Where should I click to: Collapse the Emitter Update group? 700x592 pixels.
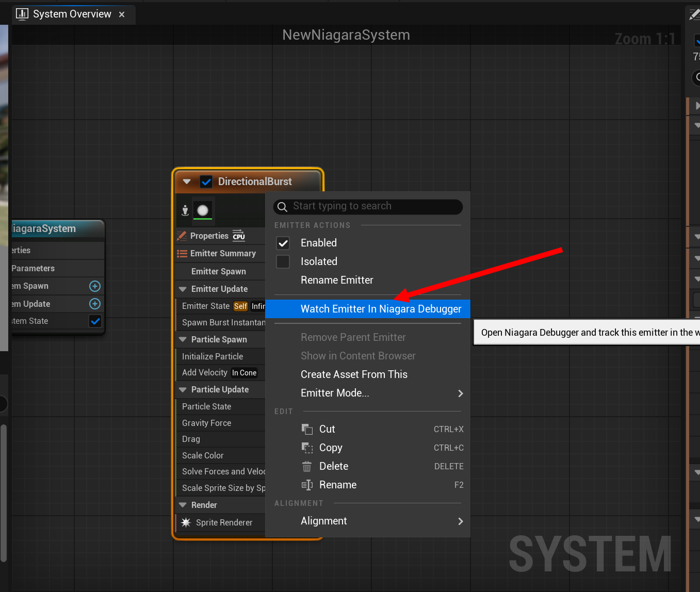182,289
